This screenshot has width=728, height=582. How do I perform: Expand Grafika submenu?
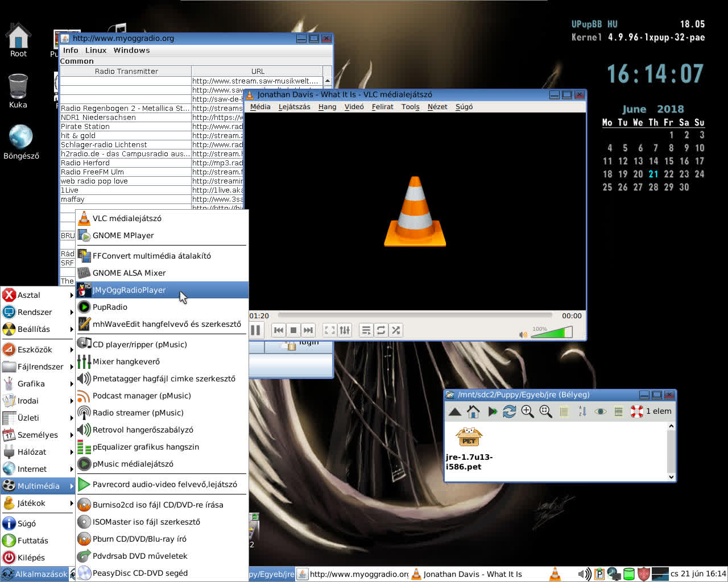pyautogui.click(x=38, y=384)
